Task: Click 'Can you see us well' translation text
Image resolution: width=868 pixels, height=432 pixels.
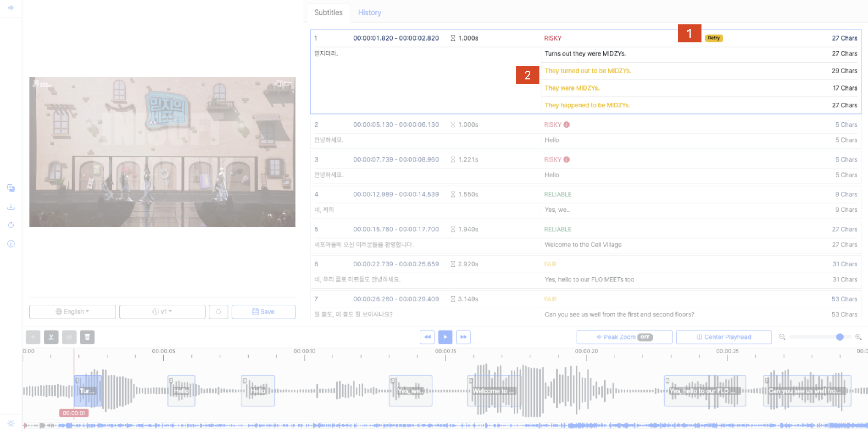Action: [619, 314]
